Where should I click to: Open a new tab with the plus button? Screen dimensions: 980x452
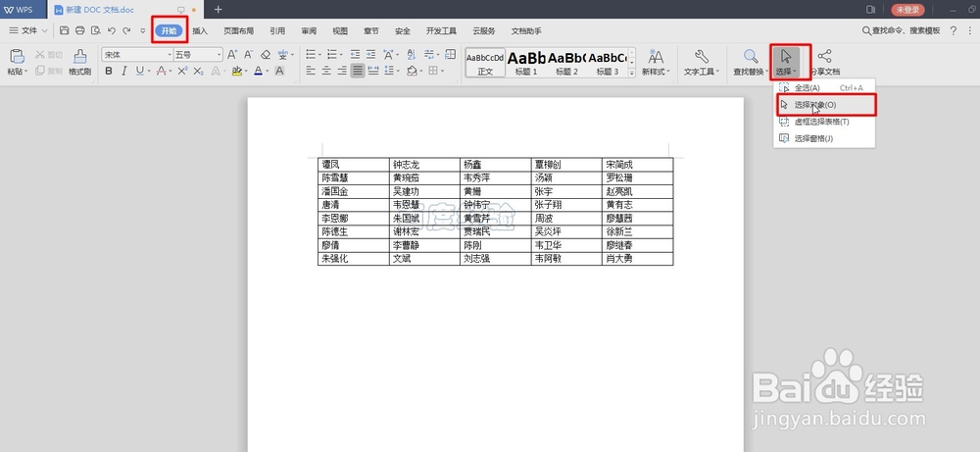click(218, 10)
